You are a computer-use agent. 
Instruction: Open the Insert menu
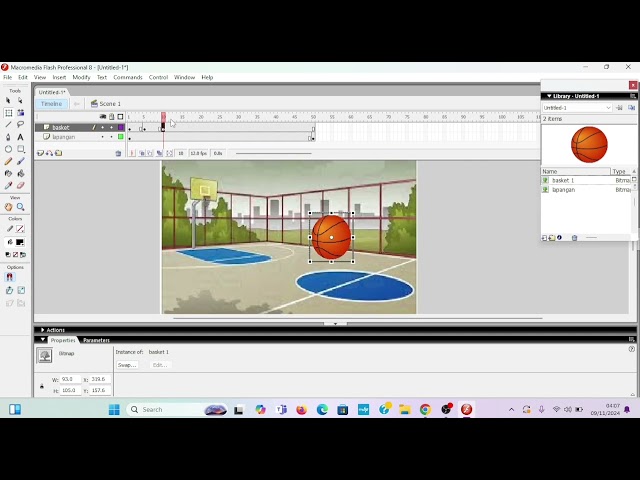click(59, 77)
